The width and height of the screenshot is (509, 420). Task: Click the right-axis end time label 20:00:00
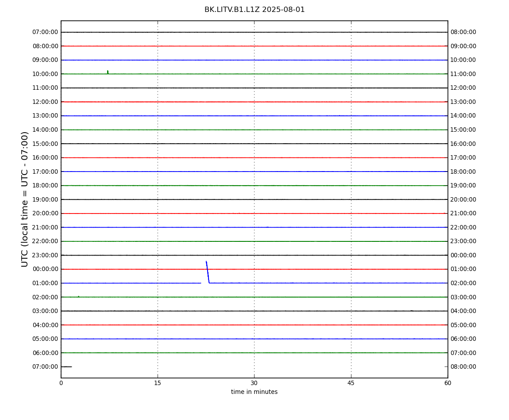[463, 199]
